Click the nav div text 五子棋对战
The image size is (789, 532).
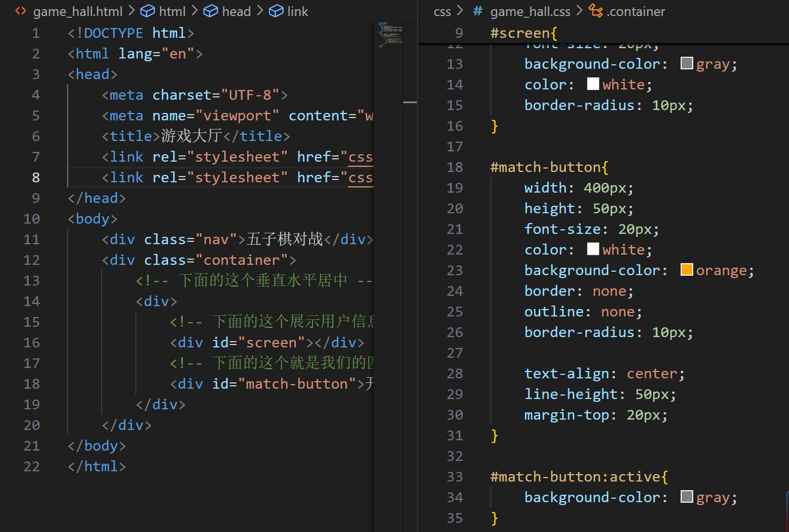pos(285,239)
